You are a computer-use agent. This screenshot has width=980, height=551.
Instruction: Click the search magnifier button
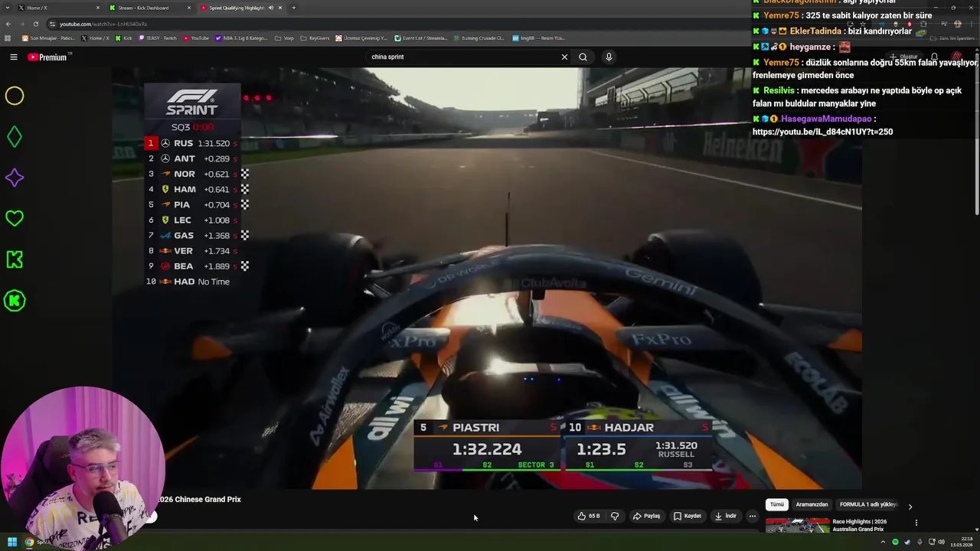[x=583, y=57]
